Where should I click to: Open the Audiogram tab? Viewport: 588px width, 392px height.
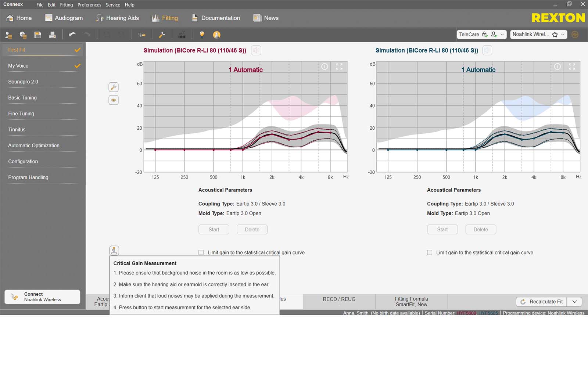pyautogui.click(x=64, y=18)
